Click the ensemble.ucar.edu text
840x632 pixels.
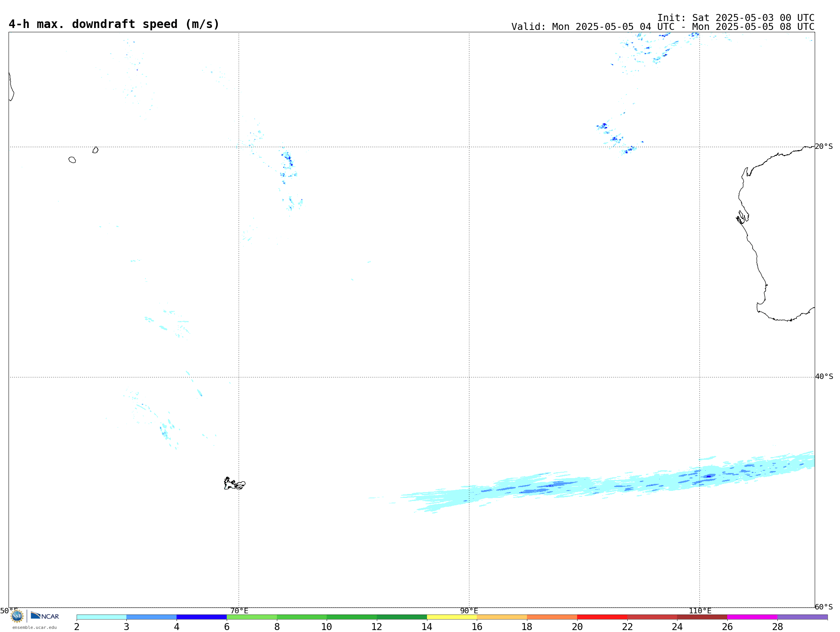(34, 627)
